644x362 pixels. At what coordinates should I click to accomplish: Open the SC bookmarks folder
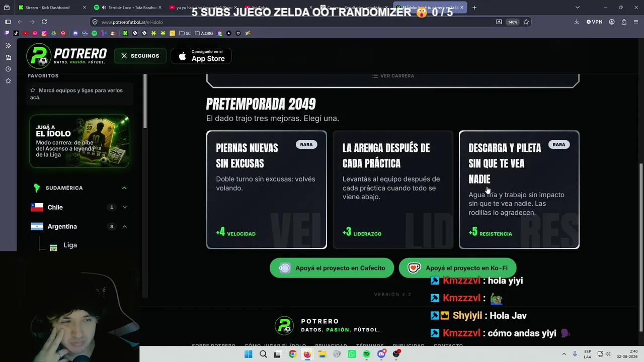coord(185,33)
